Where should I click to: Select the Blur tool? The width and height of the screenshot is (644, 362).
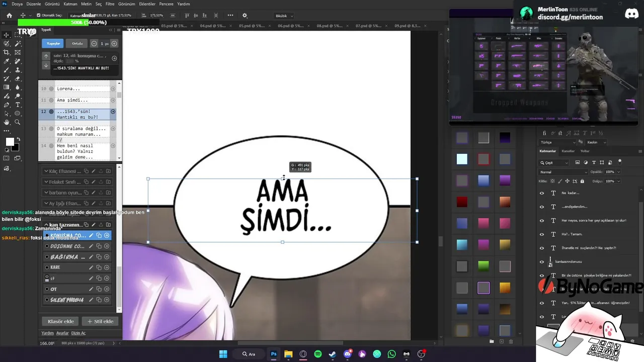coord(18,87)
